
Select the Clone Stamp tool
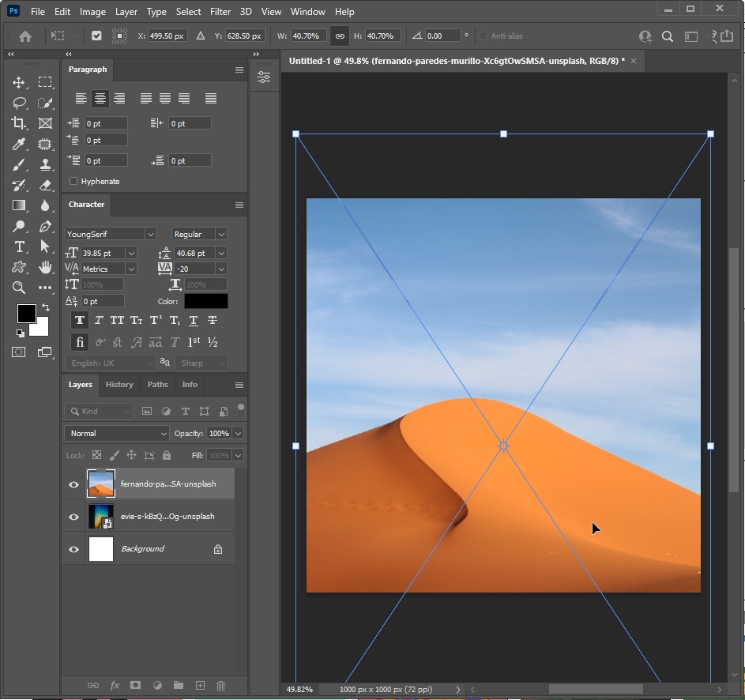pos(45,164)
